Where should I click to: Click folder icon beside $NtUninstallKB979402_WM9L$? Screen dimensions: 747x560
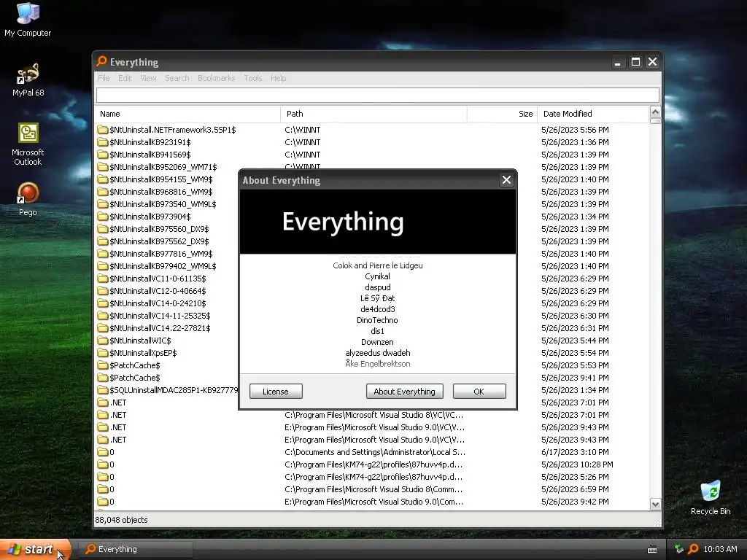[102, 265]
